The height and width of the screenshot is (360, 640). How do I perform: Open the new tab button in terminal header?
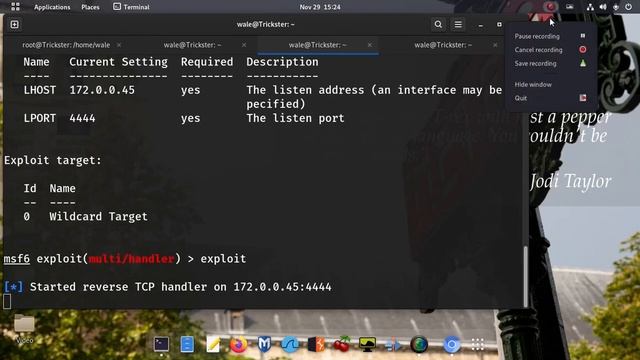click(14, 24)
